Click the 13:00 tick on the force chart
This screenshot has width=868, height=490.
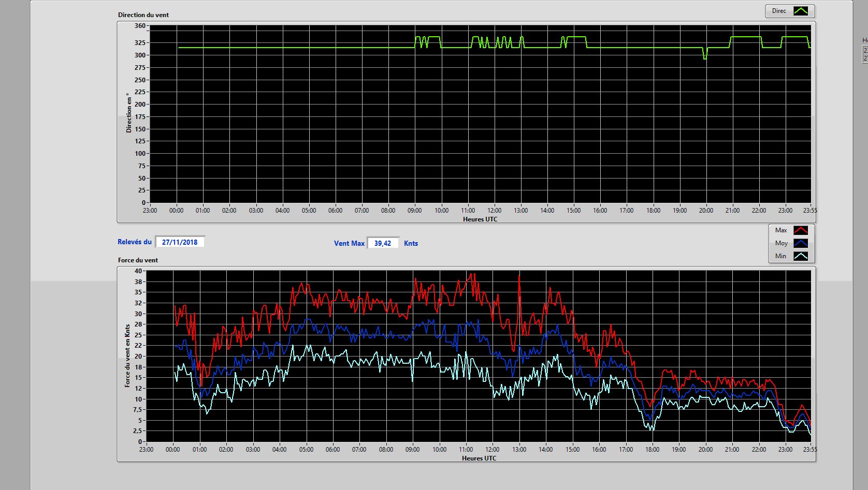pos(519,450)
